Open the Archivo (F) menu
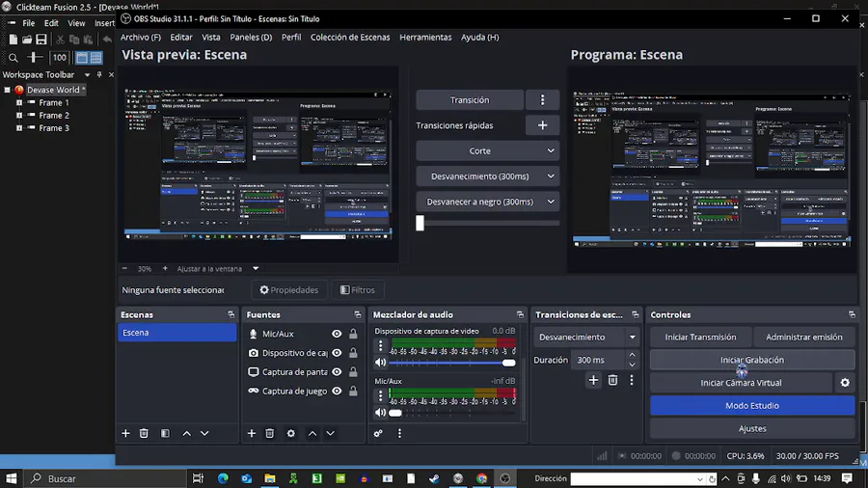The image size is (868, 488). (x=141, y=37)
